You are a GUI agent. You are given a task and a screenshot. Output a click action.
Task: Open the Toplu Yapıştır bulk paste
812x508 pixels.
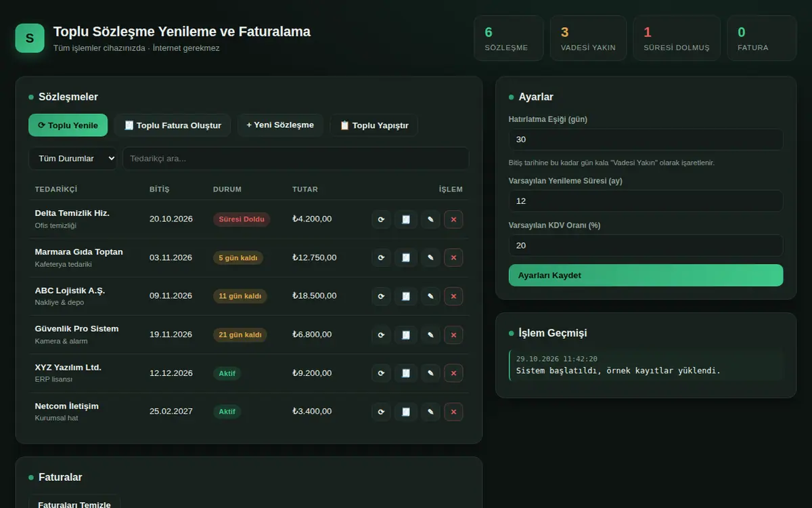[374, 125]
